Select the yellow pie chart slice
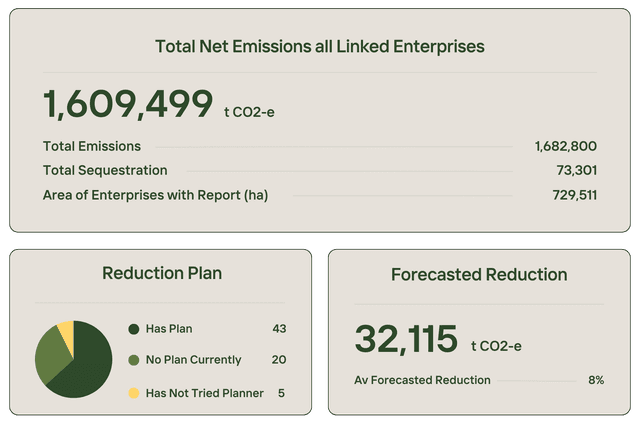Viewport: 640px width, 429px height. coord(67,332)
